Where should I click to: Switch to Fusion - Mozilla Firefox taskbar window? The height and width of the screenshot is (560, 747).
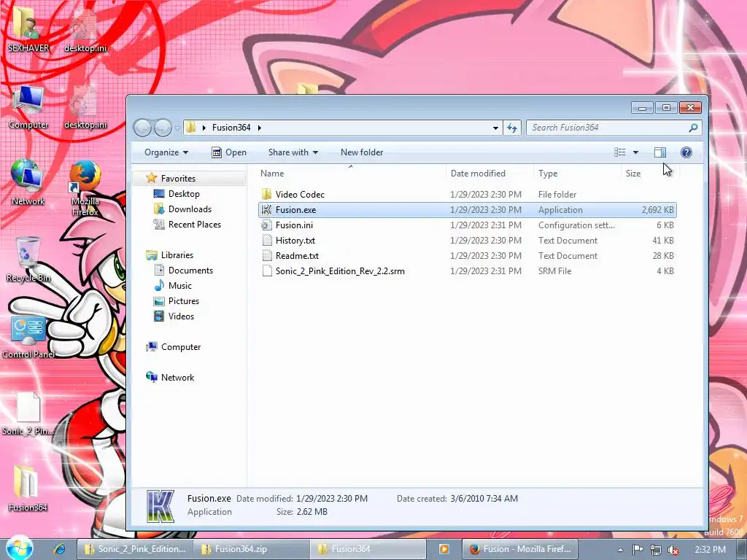point(519,549)
